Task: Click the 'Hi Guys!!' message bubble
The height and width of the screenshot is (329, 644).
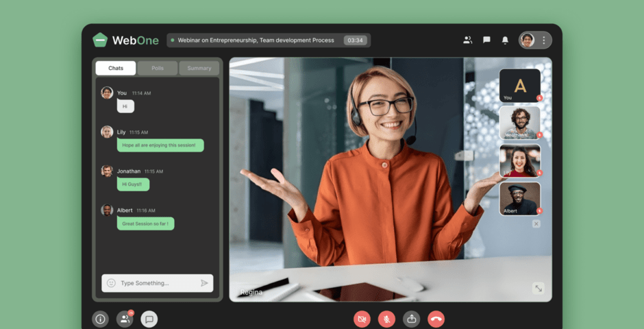Action: (133, 184)
